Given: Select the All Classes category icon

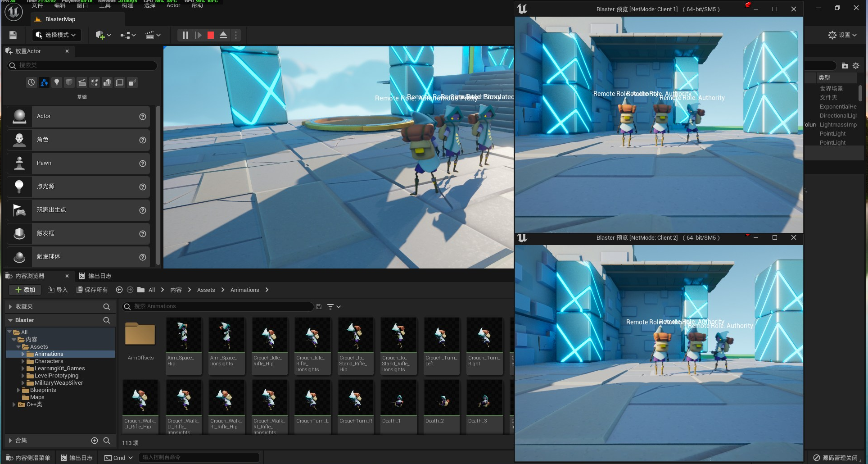Looking at the screenshot, I should click(132, 82).
